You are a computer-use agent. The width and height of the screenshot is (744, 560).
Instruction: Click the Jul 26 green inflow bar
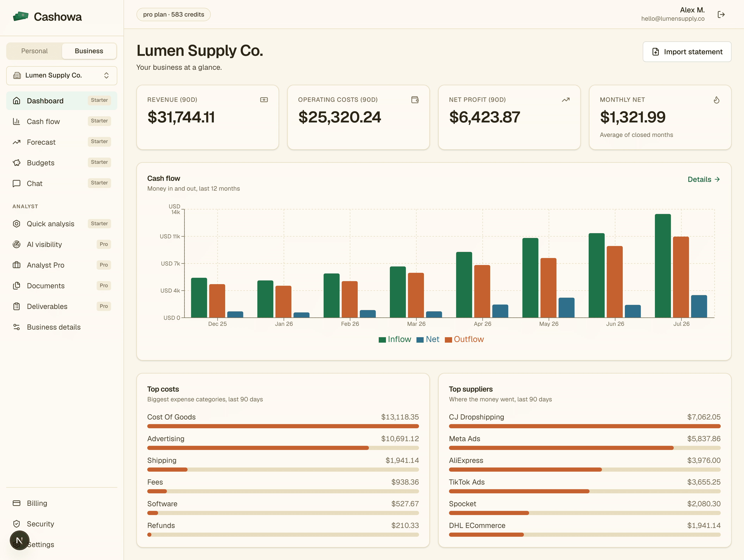click(663, 266)
